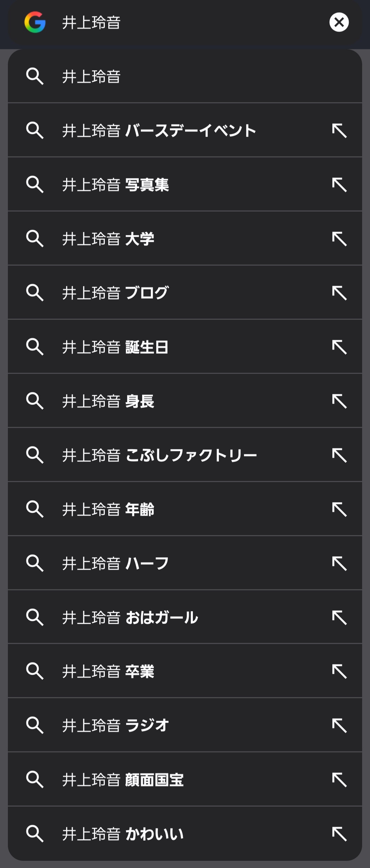Fill query with バースデーイベント arrow icon

[339, 130]
